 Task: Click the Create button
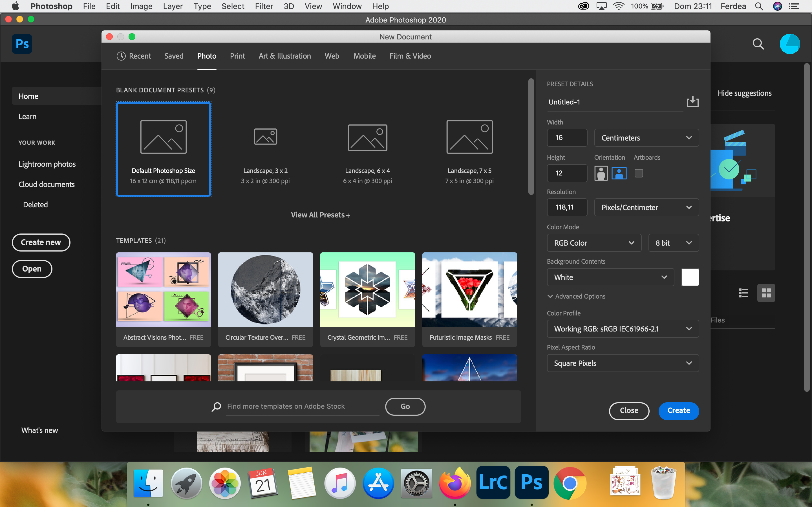678,410
